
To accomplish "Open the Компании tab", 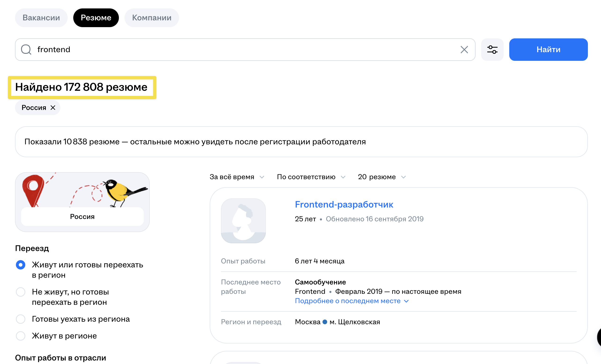I will 152,18.
